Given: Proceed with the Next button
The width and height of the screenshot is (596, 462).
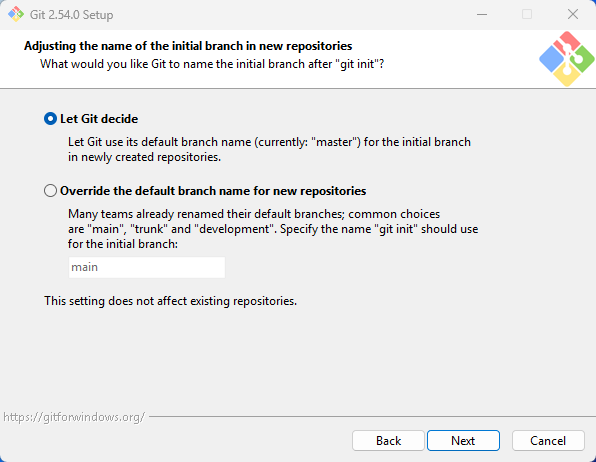Looking at the screenshot, I should pyautogui.click(x=463, y=441).
